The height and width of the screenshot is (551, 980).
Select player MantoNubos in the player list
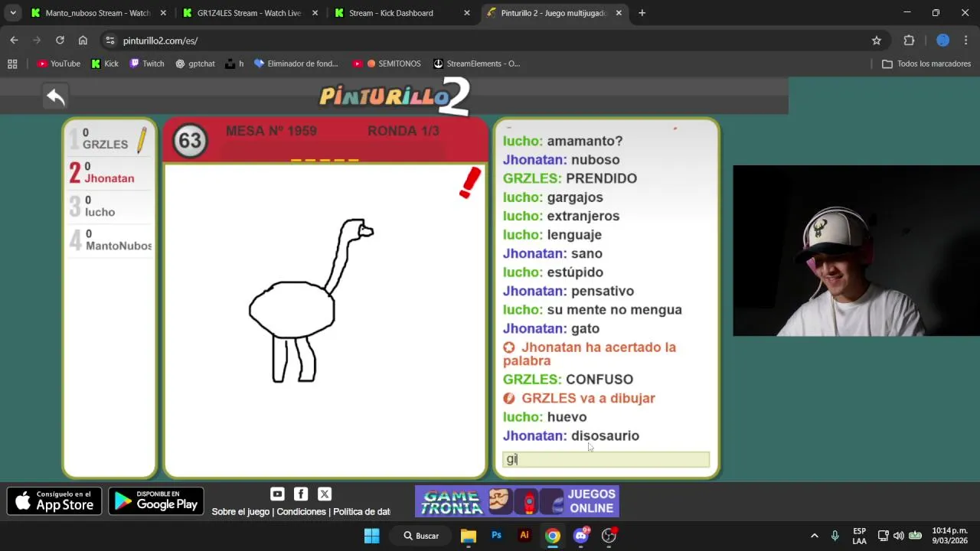109,240
